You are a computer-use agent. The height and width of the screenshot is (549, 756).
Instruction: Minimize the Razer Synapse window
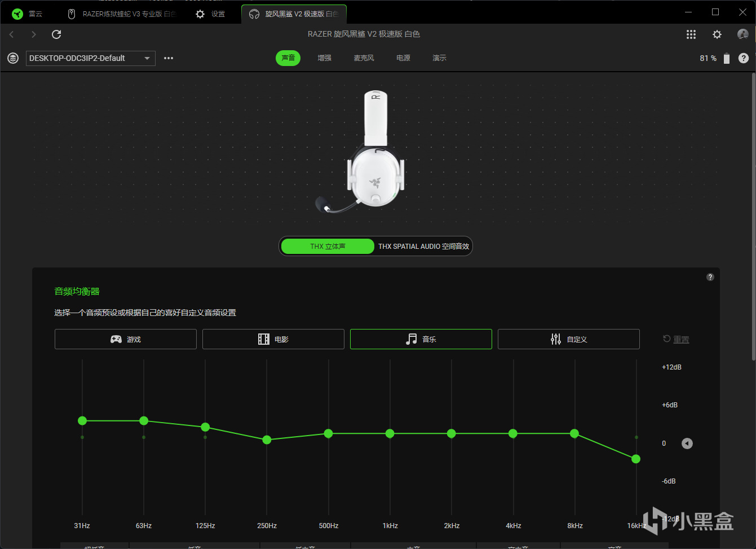(x=688, y=12)
